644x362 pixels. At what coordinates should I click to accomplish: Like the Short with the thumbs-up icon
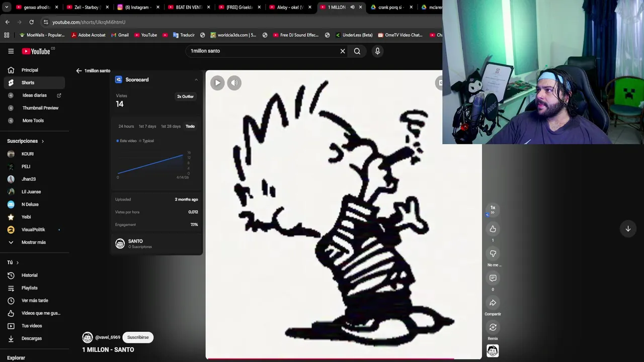(x=493, y=229)
